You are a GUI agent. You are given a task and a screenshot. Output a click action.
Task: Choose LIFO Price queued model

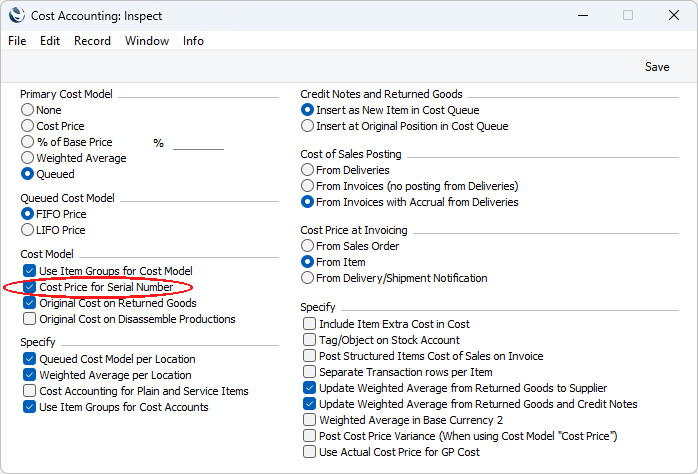tap(28, 230)
